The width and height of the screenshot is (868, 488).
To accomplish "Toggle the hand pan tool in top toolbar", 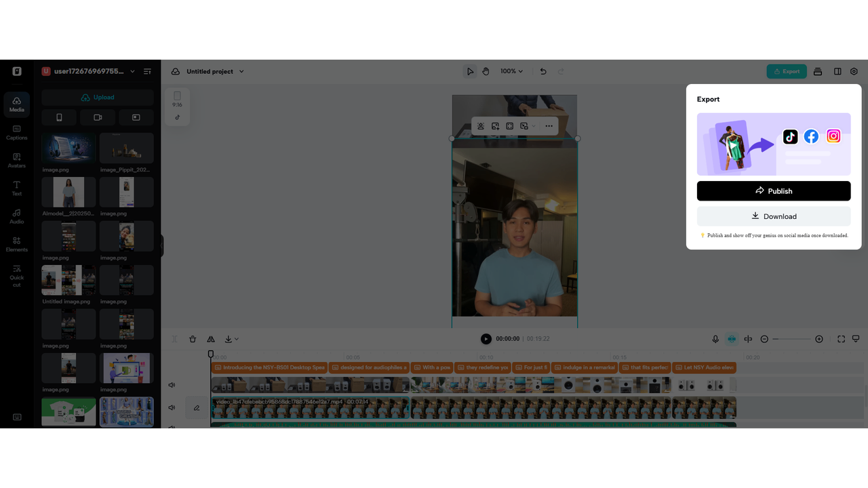I will [486, 71].
